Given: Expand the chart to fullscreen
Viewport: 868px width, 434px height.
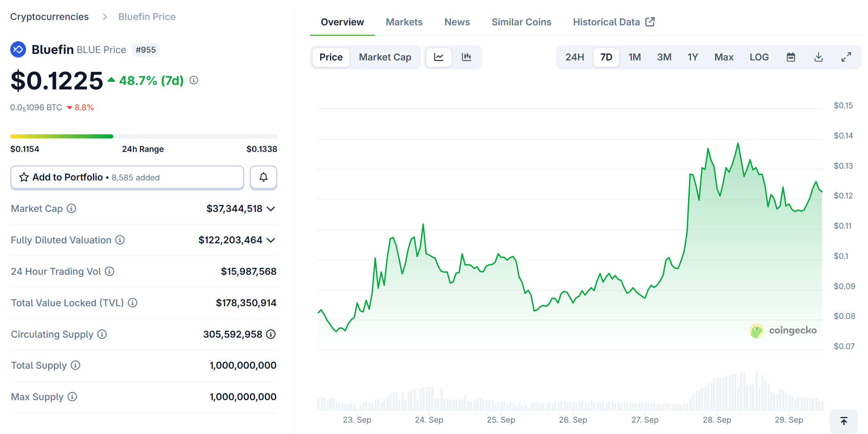Looking at the screenshot, I should click(x=846, y=57).
